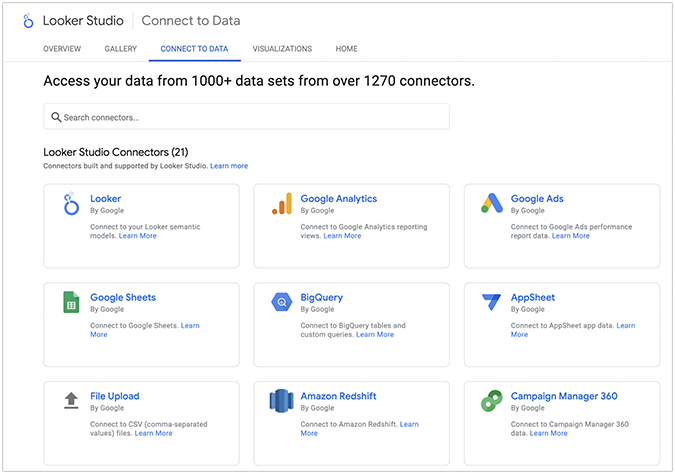
Task: Click the 'Connect to Data' header text
Action: [191, 21]
